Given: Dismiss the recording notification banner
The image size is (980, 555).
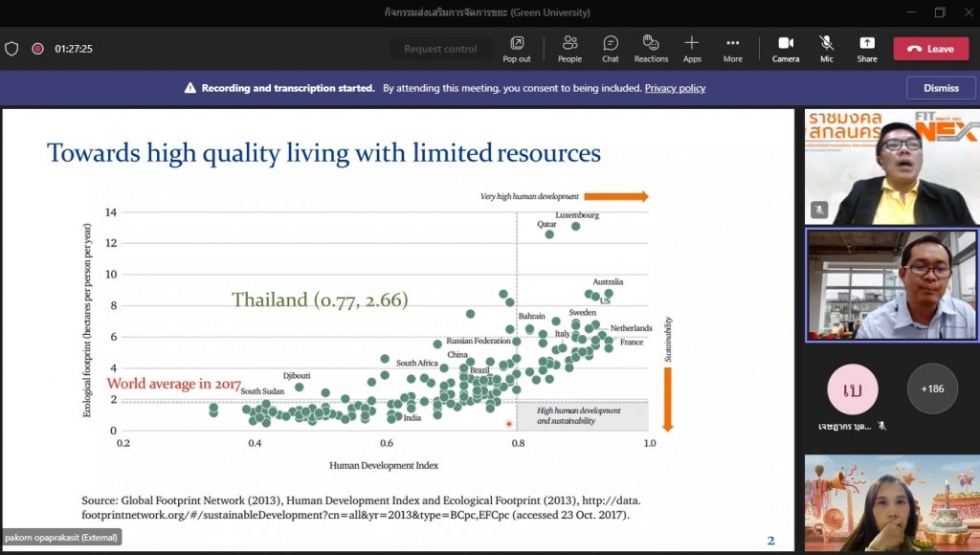Looking at the screenshot, I should [941, 88].
